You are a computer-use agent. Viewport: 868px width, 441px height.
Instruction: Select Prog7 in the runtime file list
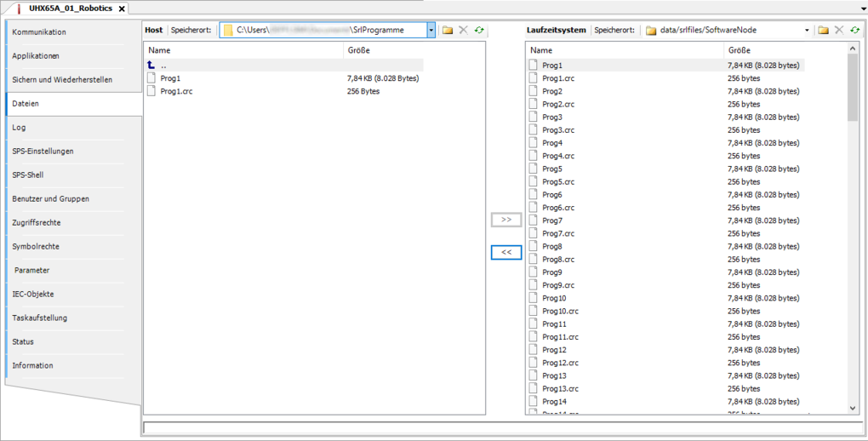(x=551, y=220)
